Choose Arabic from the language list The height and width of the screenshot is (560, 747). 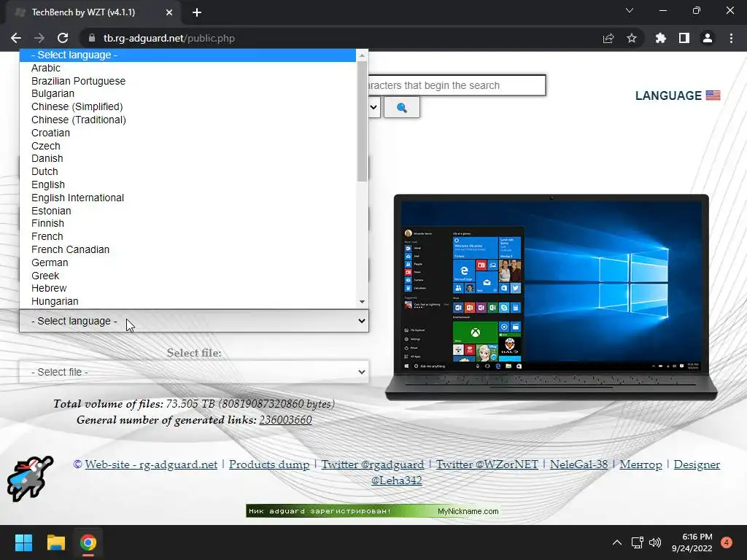(187, 68)
